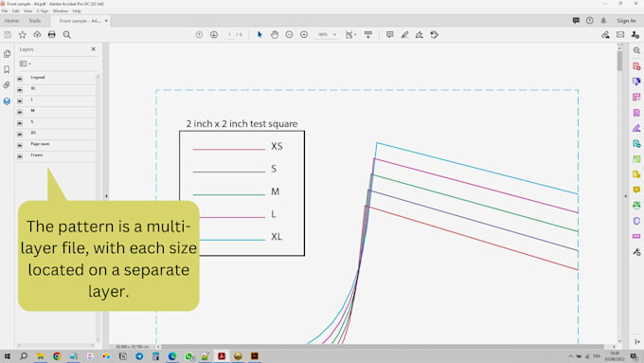
Task: Open the Tools tab
Action: point(35,21)
